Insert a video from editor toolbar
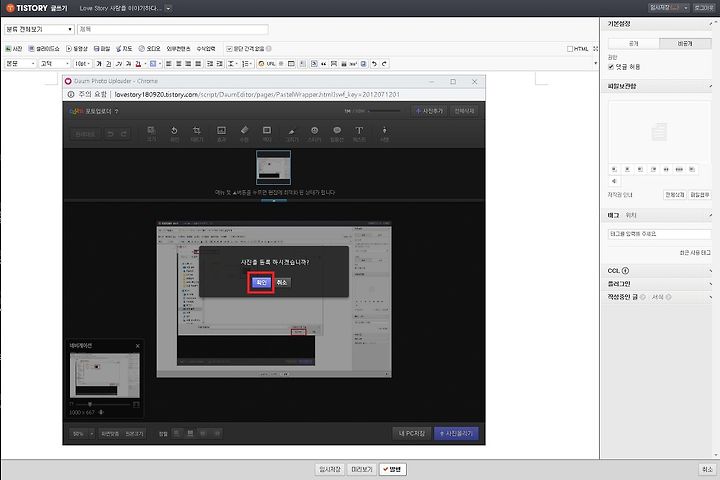Screen dimensions: 720x480 77,49
